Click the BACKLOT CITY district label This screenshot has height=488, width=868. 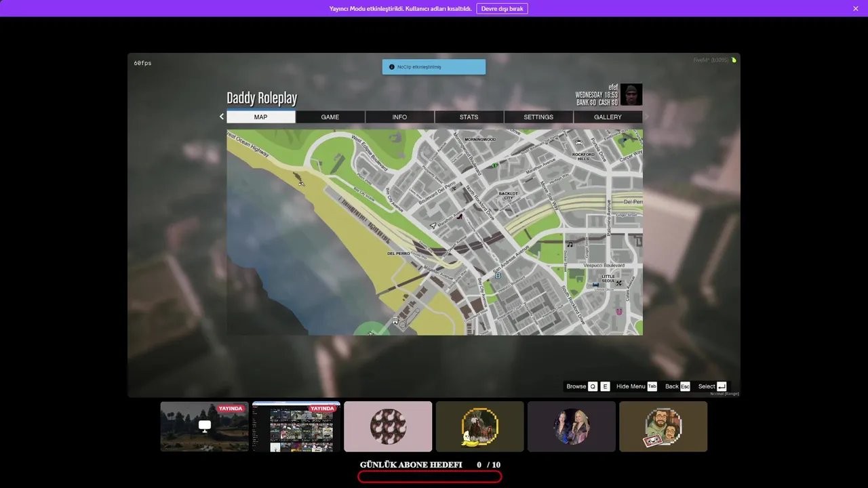pyautogui.click(x=509, y=195)
